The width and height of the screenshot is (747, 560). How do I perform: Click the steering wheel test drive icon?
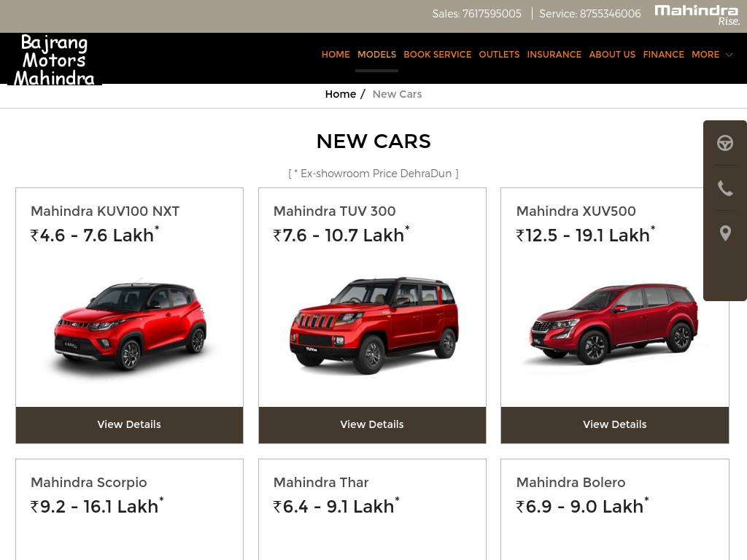(x=724, y=143)
